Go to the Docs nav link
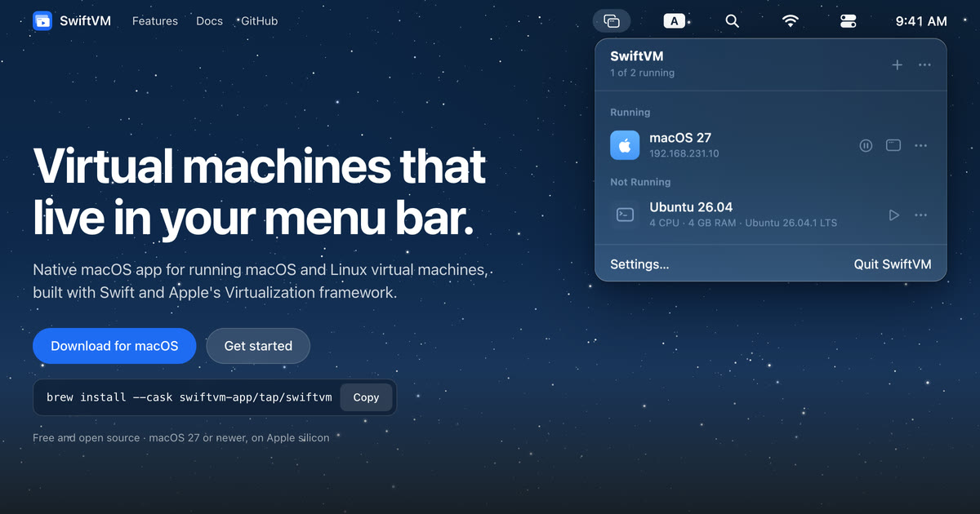The image size is (980, 514). [209, 21]
